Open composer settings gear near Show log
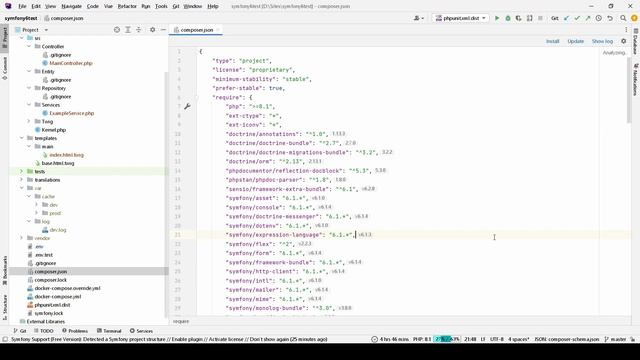Image resolution: width=640 pixels, height=360 pixels. coord(623,41)
